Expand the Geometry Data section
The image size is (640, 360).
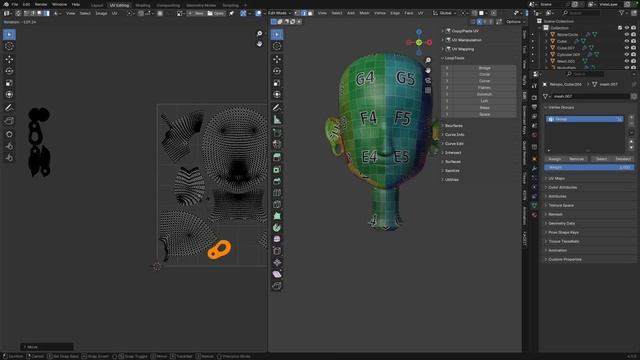561,223
